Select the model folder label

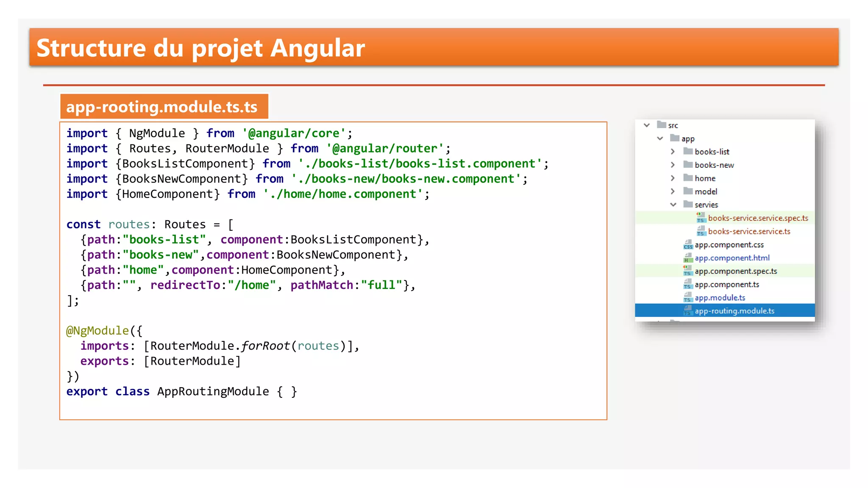pos(706,191)
